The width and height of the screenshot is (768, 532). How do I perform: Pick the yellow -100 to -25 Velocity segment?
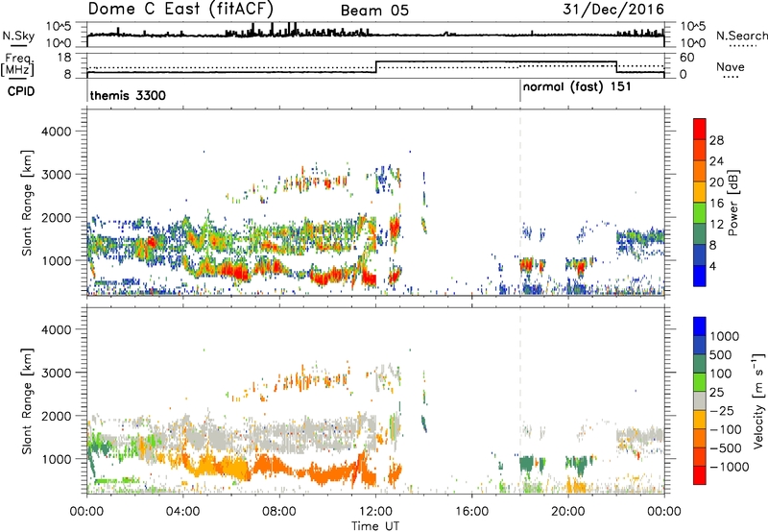[x=700, y=420]
